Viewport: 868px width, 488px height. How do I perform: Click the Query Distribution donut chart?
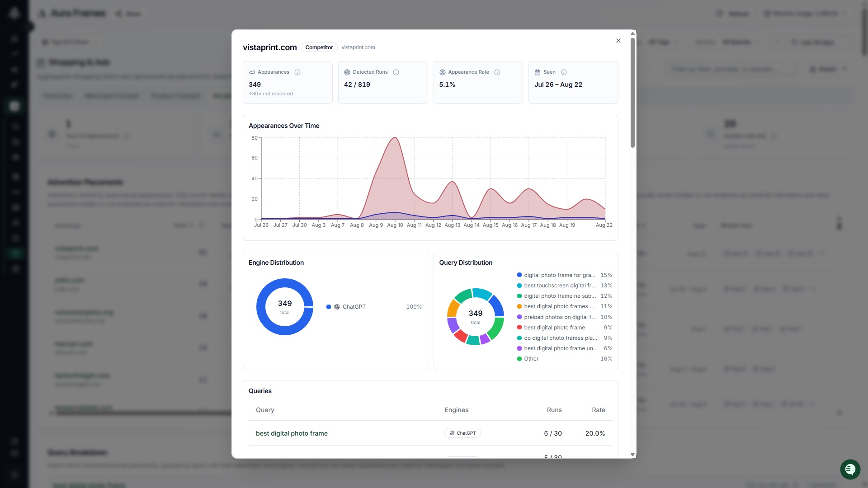(x=476, y=317)
